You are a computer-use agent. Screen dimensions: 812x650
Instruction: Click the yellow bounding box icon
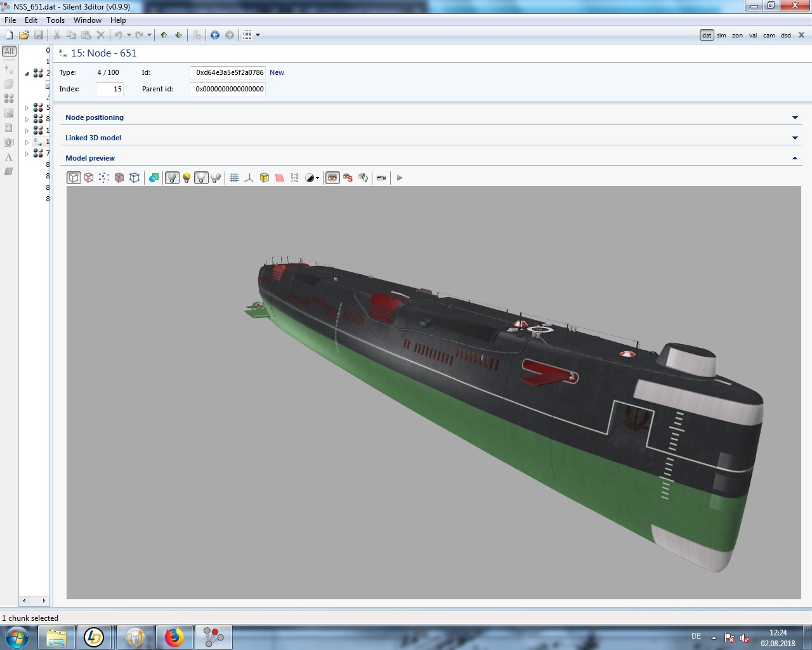pyautogui.click(x=265, y=178)
